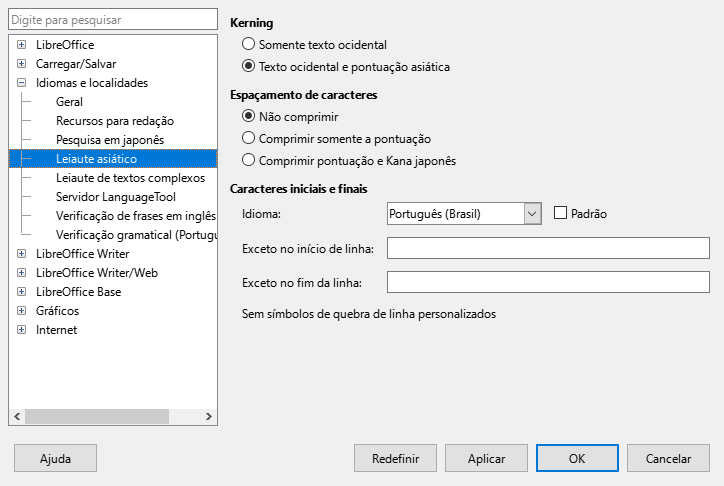Click the Aplicar button

pos(486,458)
